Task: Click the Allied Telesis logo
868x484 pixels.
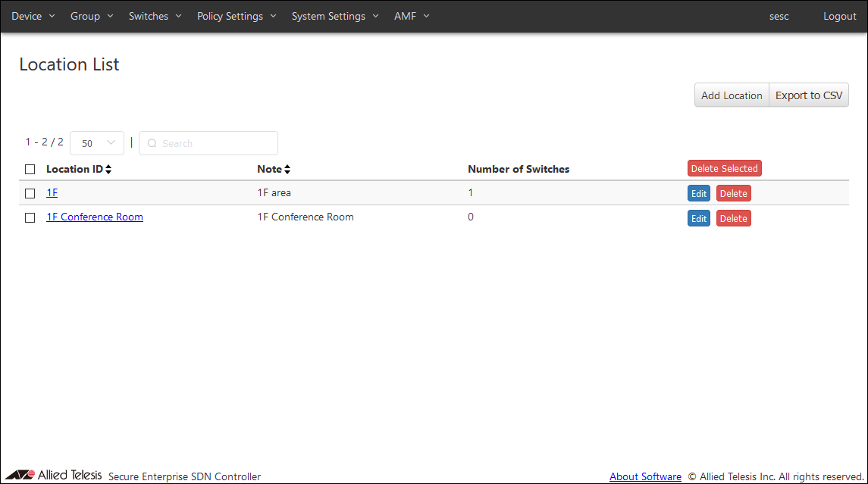Action: 53,476
